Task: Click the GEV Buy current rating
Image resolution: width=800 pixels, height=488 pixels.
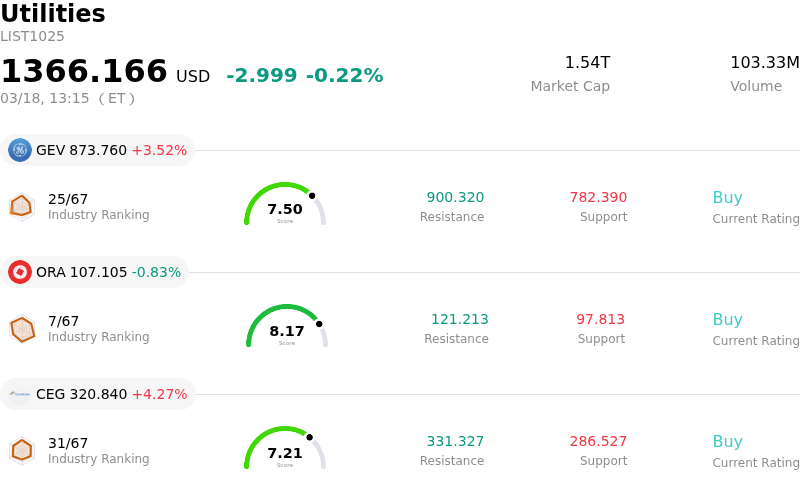Action: click(727, 197)
